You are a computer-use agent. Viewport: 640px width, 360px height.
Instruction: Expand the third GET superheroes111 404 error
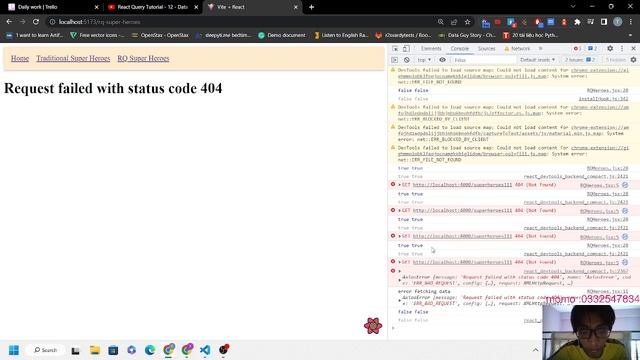click(400, 236)
